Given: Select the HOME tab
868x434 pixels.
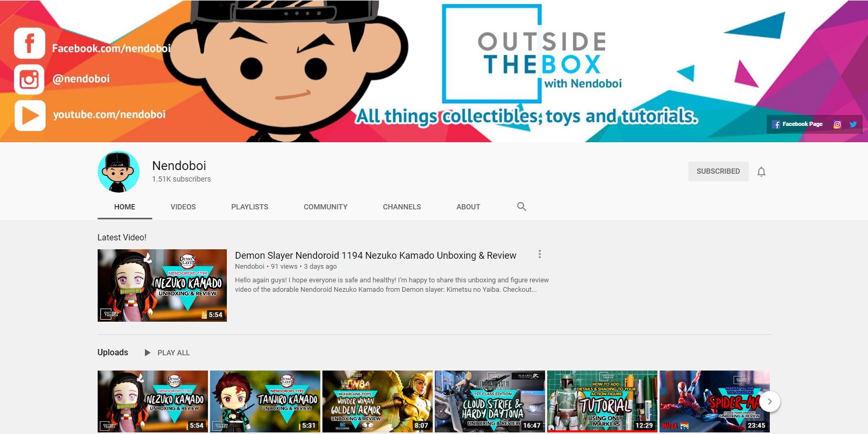Looking at the screenshot, I should click(125, 207).
